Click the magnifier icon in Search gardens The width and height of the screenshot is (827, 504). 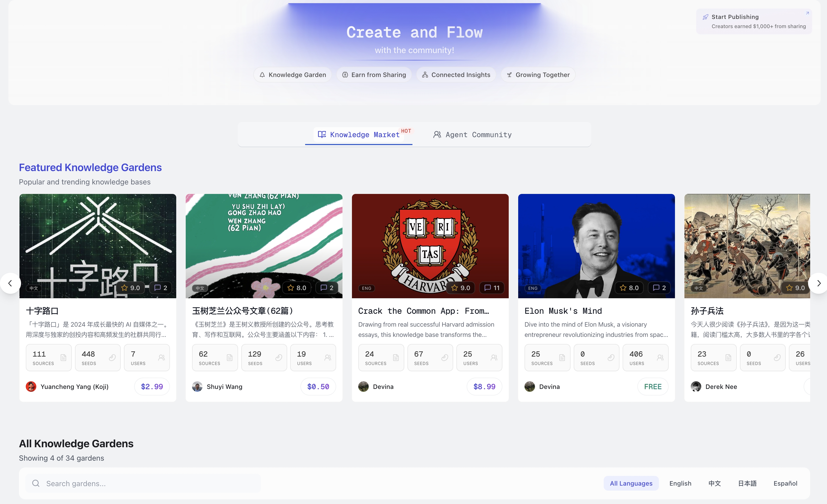[x=36, y=483]
